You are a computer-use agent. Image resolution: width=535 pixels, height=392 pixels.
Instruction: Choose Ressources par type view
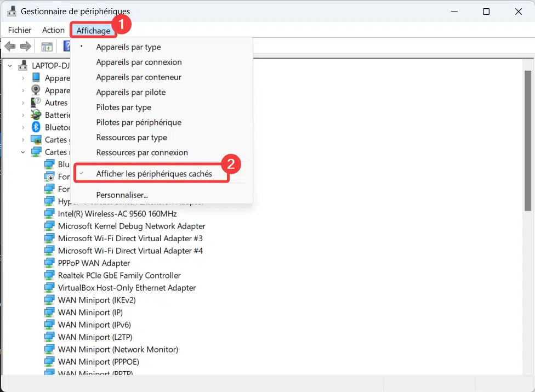click(x=132, y=137)
